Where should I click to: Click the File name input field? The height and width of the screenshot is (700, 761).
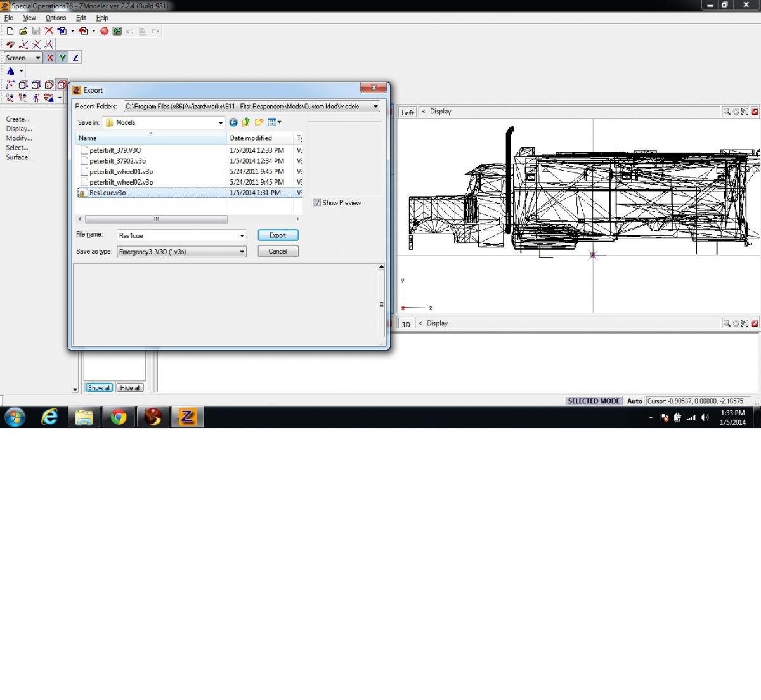pos(181,235)
